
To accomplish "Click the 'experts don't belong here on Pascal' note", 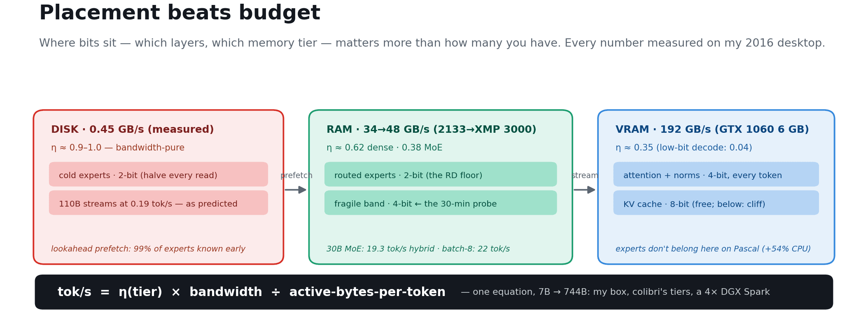I will tap(713, 249).
